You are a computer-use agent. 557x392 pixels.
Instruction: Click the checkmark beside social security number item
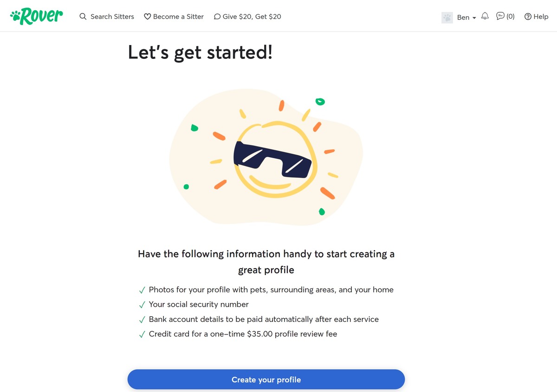(142, 304)
